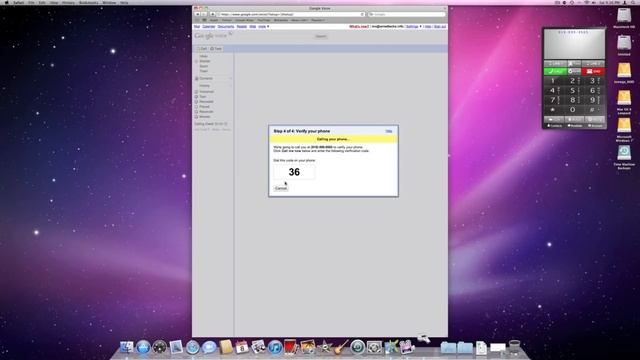The height and width of the screenshot is (360, 640).
Task: Open Safari compass icon in dock
Action: coord(193,347)
